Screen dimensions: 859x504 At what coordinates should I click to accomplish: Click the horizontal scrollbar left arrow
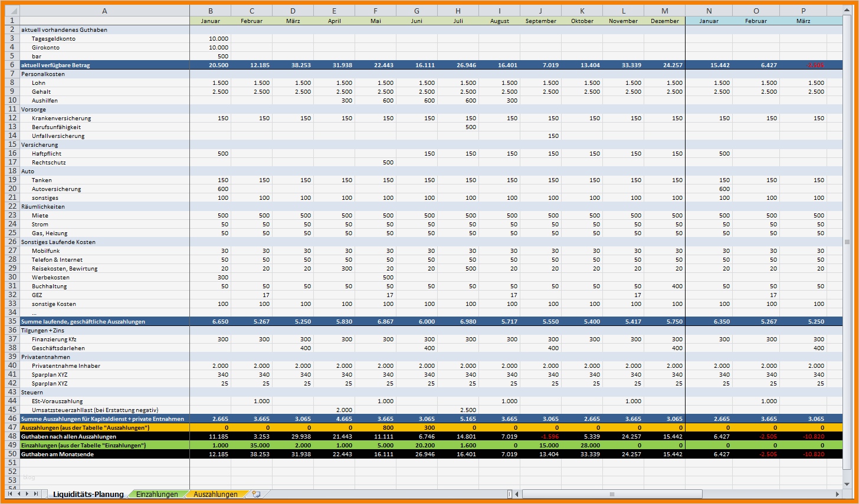pyautogui.click(x=517, y=494)
